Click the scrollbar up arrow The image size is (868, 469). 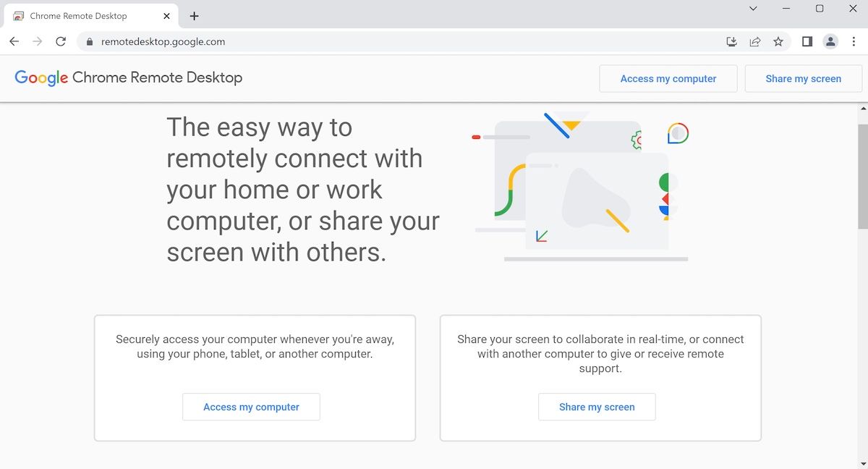862,109
